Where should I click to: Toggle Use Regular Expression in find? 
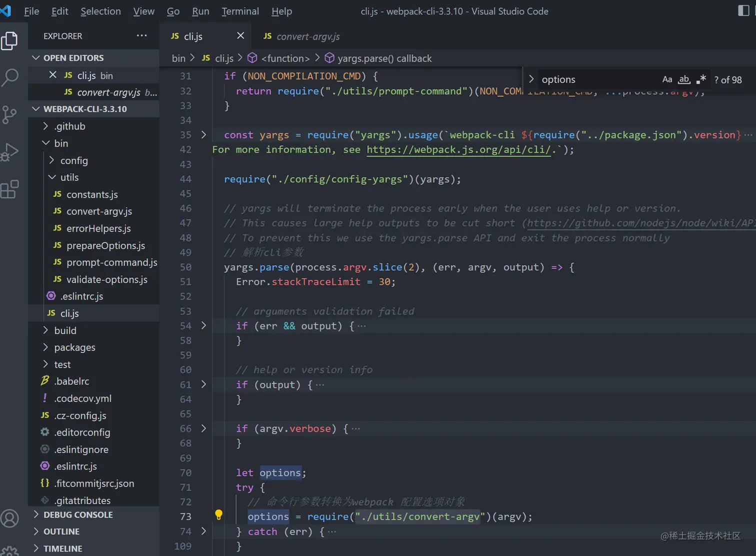pyautogui.click(x=701, y=79)
